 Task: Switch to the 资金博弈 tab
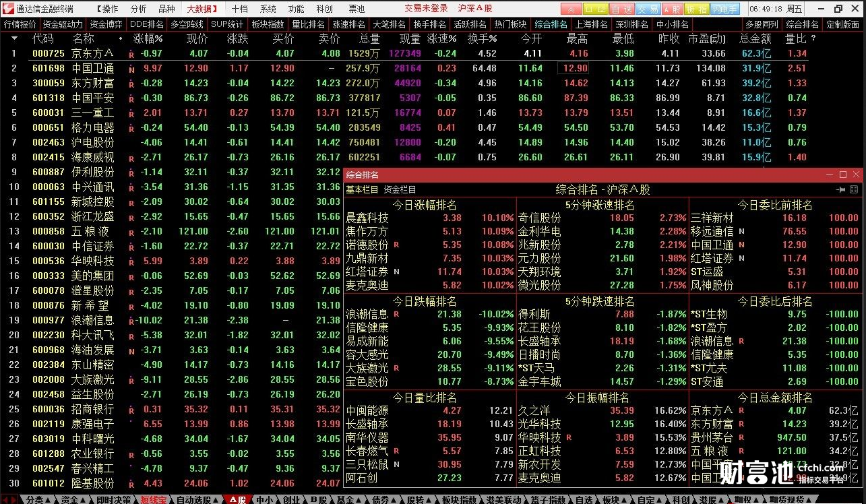click(106, 24)
